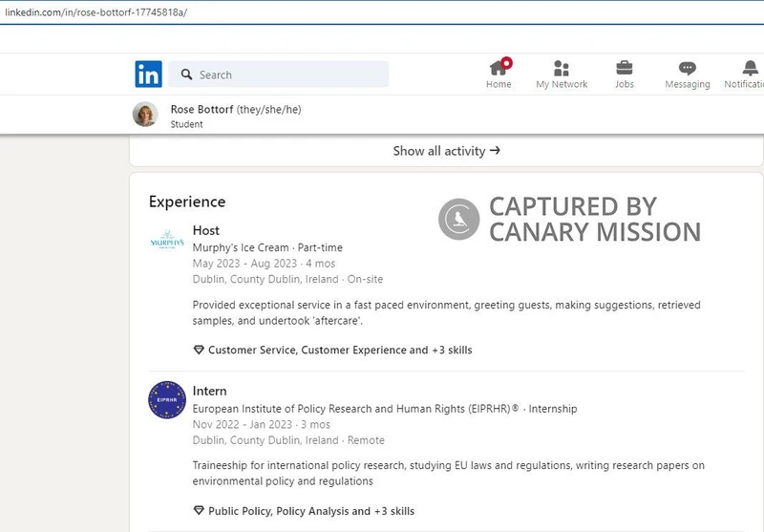This screenshot has height=532, width=764.
Task: Click European Institute of Policy Research text
Action: point(385,409)
